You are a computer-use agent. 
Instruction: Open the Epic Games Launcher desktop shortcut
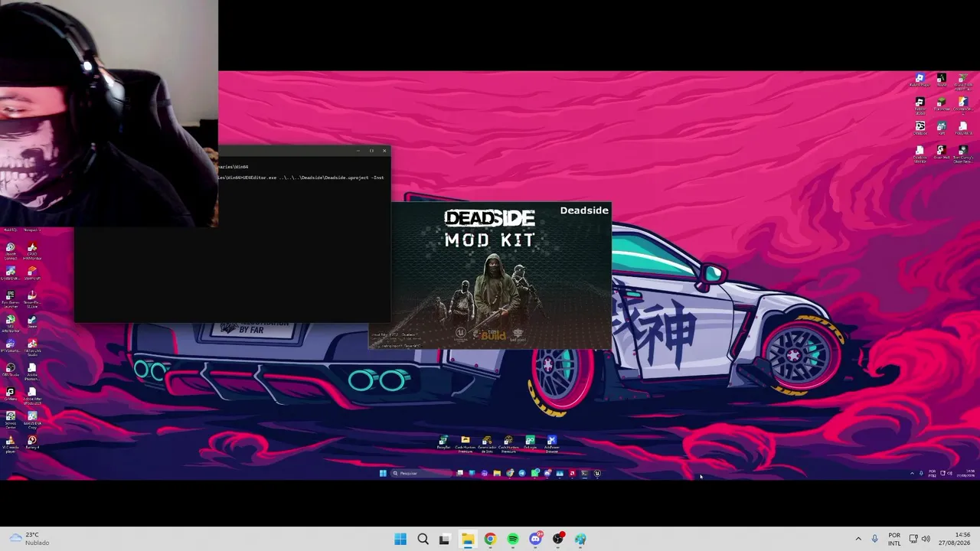(x=11, y=298)
